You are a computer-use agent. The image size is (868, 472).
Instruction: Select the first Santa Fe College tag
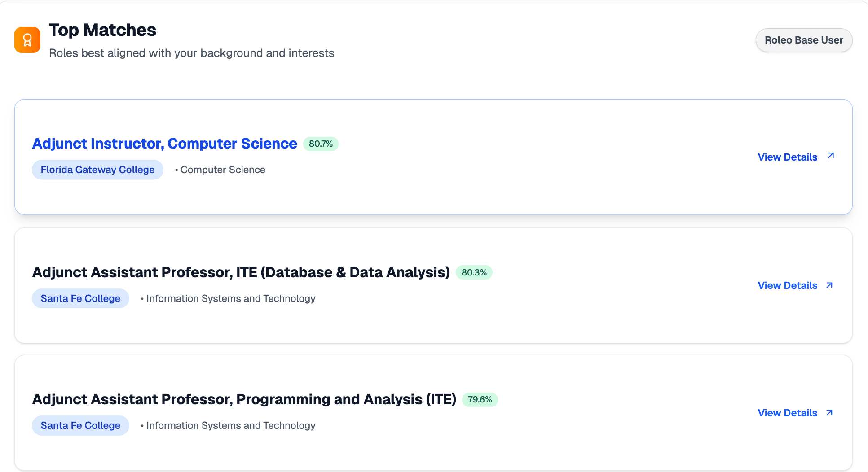tap(80, 298)
